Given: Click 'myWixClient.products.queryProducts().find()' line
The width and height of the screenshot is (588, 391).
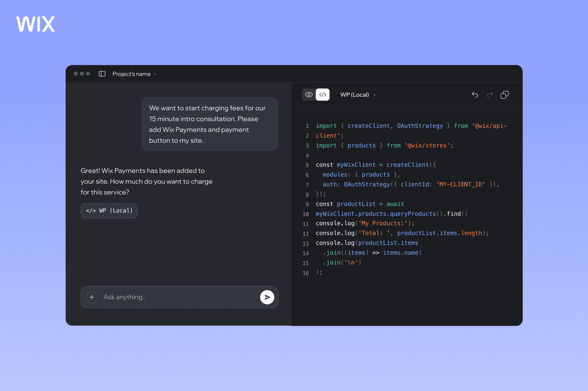Looking at the screenshot, I should coord(392,213).
